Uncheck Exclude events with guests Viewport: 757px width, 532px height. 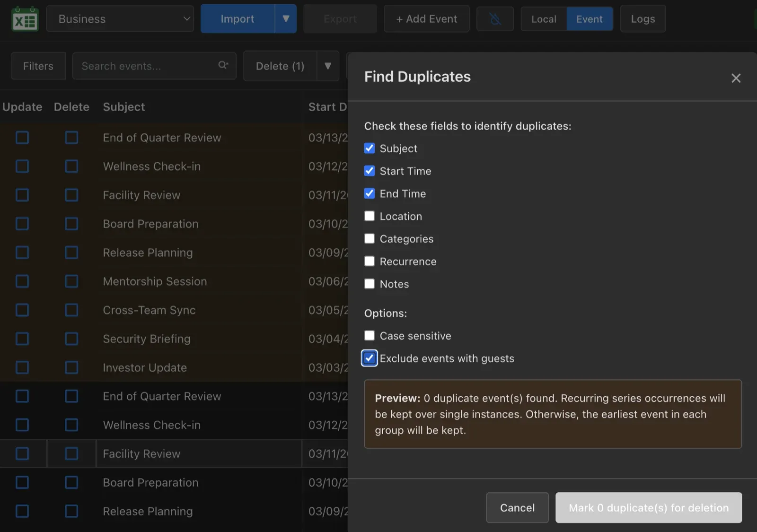coord(370,358)
